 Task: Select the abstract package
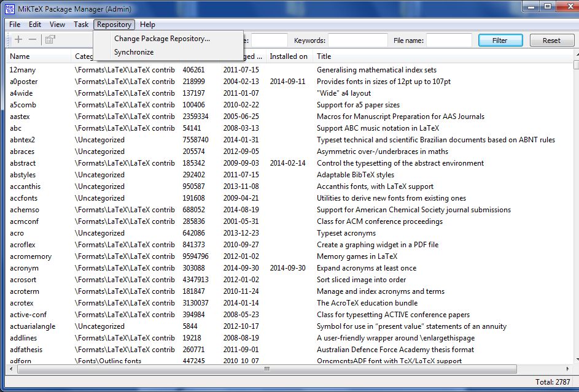(23, 163)
